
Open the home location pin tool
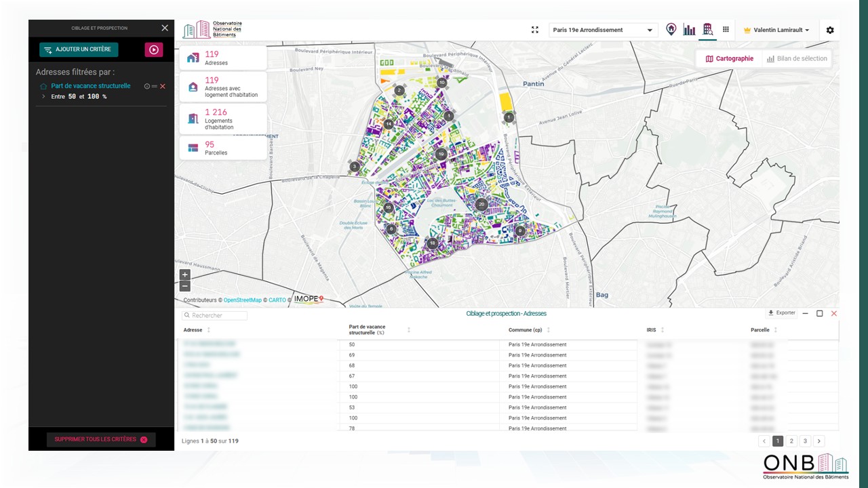pos(671,30)
